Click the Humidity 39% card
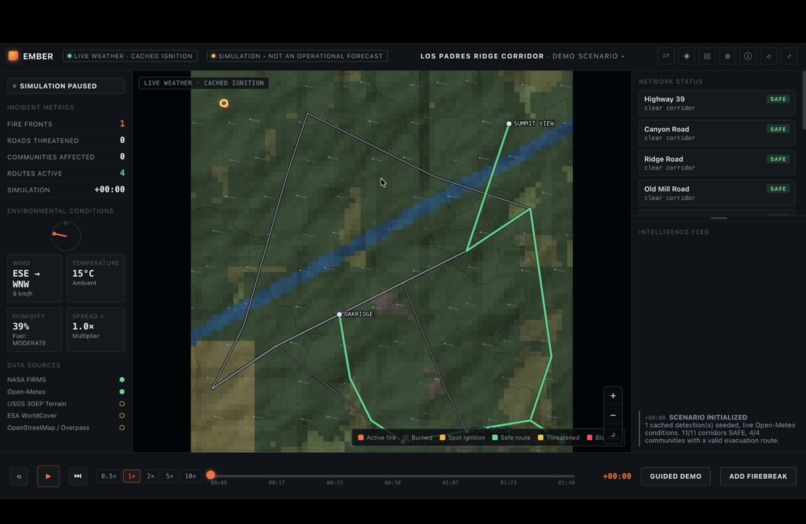This screenshot has width=806, height=524. coord(34,329)
